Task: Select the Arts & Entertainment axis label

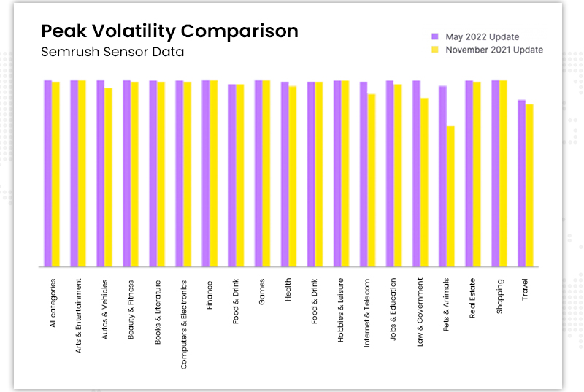Action: (79, 315)
